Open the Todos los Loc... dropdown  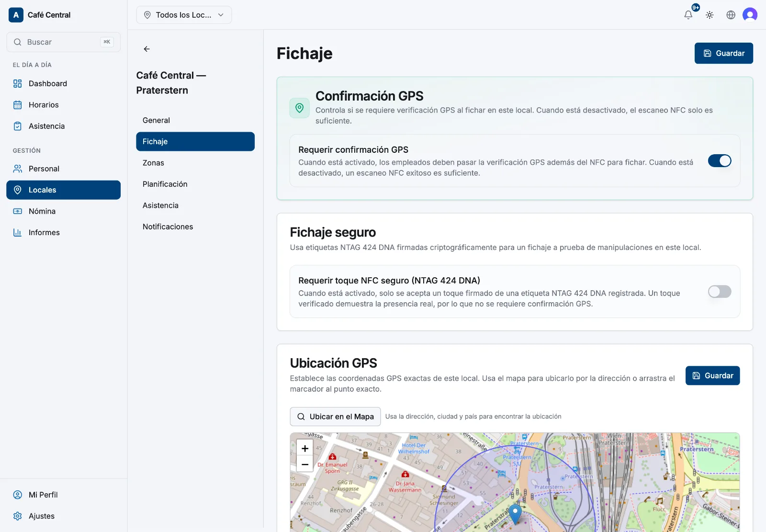click(184, 15)
